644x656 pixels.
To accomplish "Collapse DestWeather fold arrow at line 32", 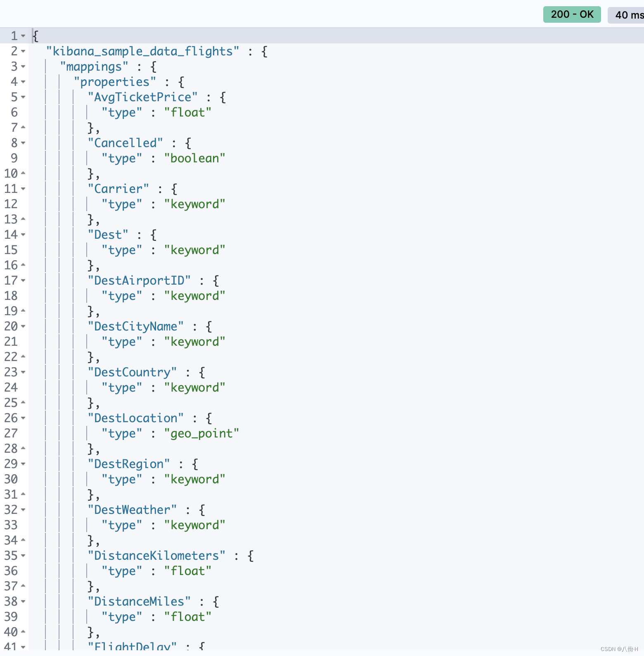I will tap(23, 510).
